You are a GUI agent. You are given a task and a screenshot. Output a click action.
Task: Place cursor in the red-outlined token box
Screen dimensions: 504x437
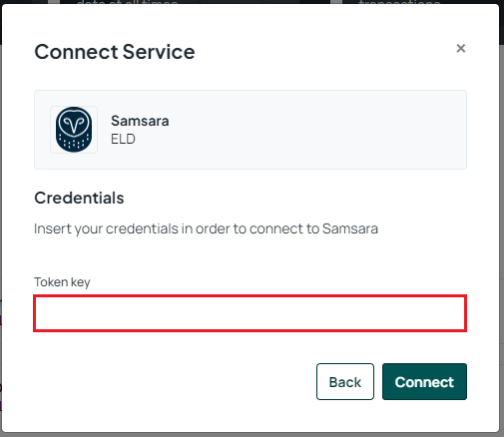point(250,313)
